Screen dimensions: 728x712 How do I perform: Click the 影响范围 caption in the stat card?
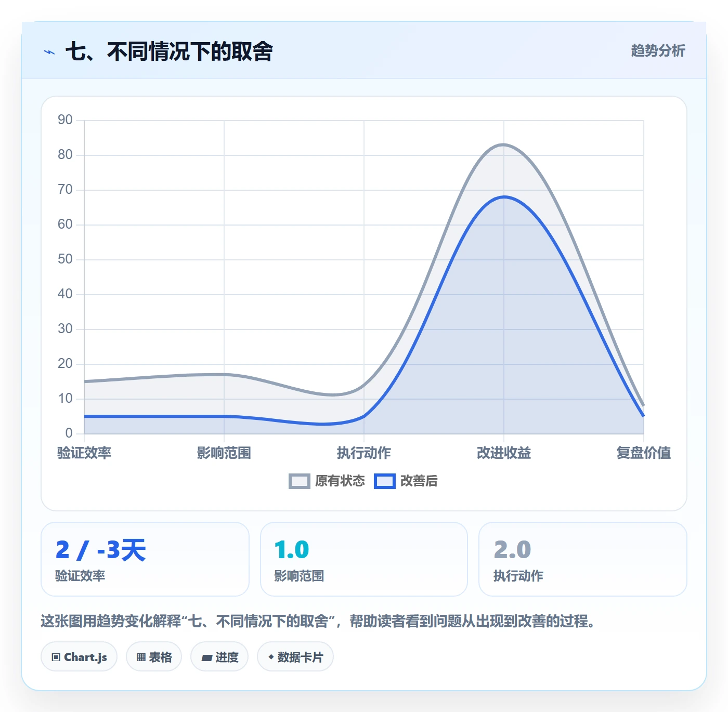300,576
